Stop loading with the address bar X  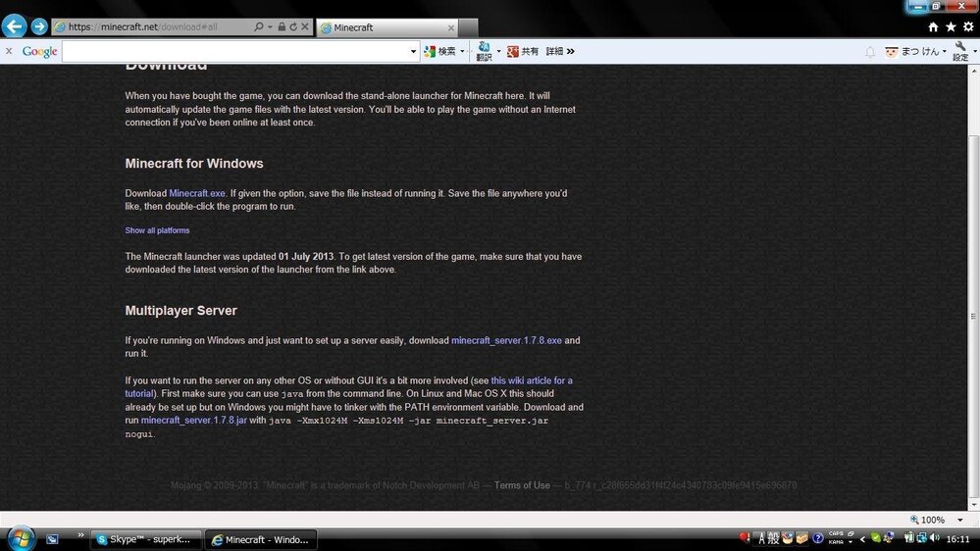click(305, 26)
